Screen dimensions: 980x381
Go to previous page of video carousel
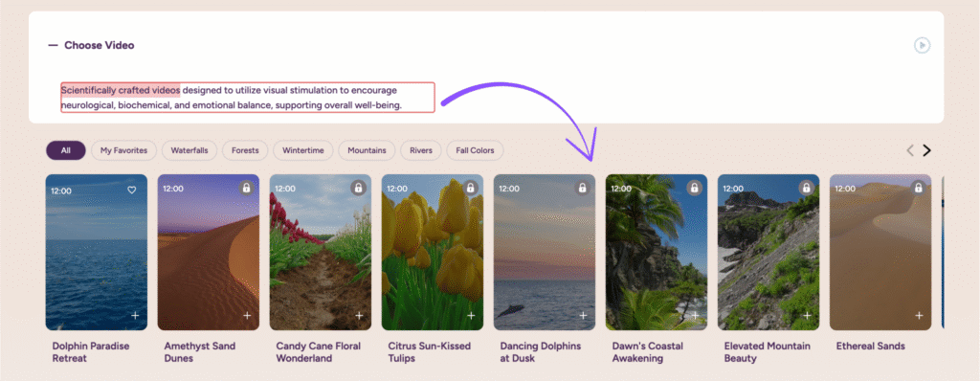click(910, 150)
